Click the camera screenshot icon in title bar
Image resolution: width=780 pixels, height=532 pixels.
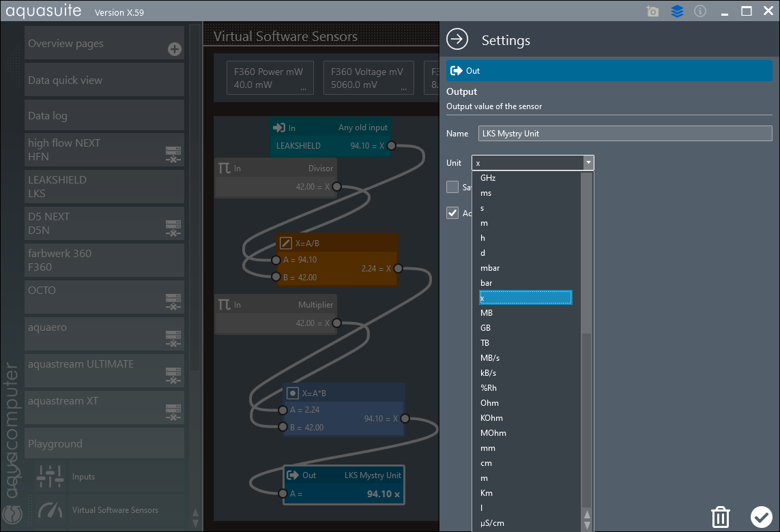pyautogui.click(x=653, y=12)
